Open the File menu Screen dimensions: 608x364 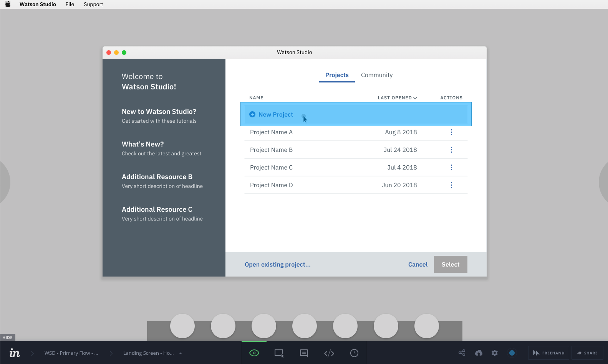(70, 4)
